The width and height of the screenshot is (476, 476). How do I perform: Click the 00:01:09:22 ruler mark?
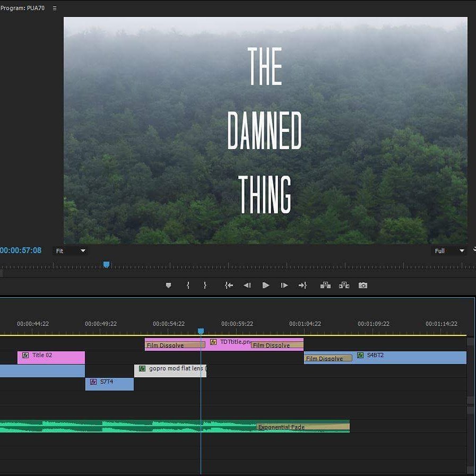374,324
